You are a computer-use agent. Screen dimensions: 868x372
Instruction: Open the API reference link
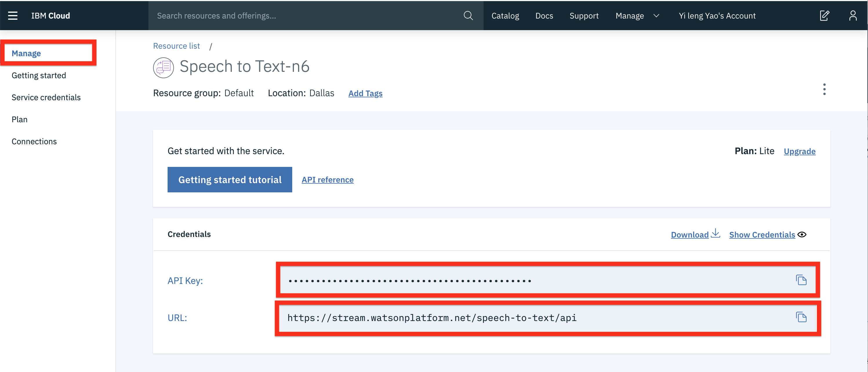click(x=327, y=180)
